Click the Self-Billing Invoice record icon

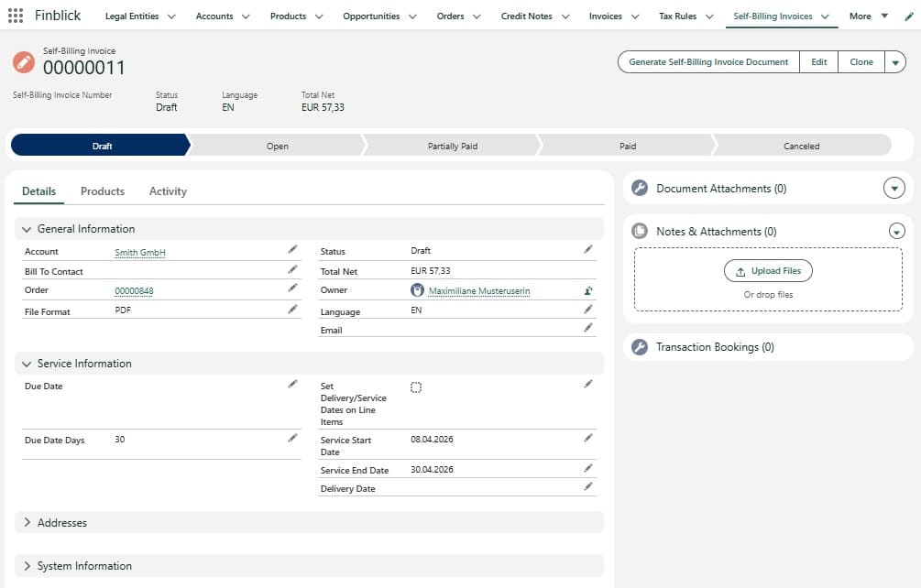point(24,62)
